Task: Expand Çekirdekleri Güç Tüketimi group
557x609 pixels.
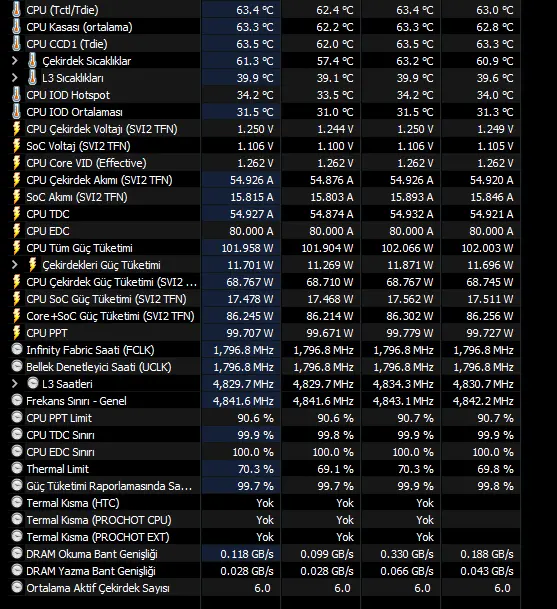Action: click(x=15, y=265)
